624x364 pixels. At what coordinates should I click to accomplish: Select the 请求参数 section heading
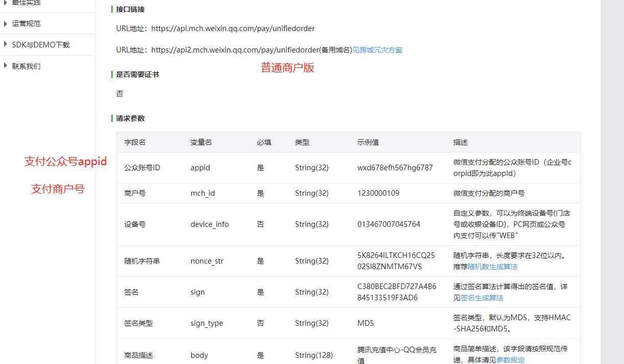tap(130, 118)
